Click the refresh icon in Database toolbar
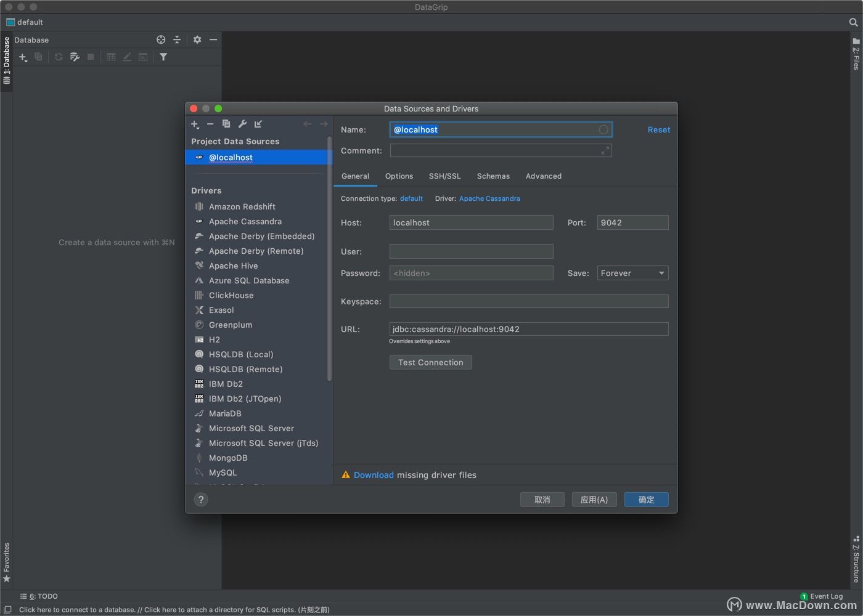863x616 pixels. pos(59,57)
